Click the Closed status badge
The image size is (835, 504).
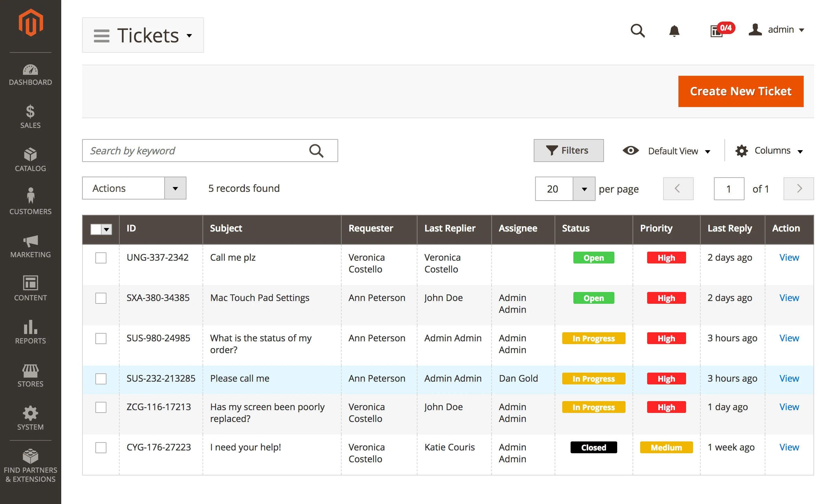pyautogui.click(x=594, y=448)
